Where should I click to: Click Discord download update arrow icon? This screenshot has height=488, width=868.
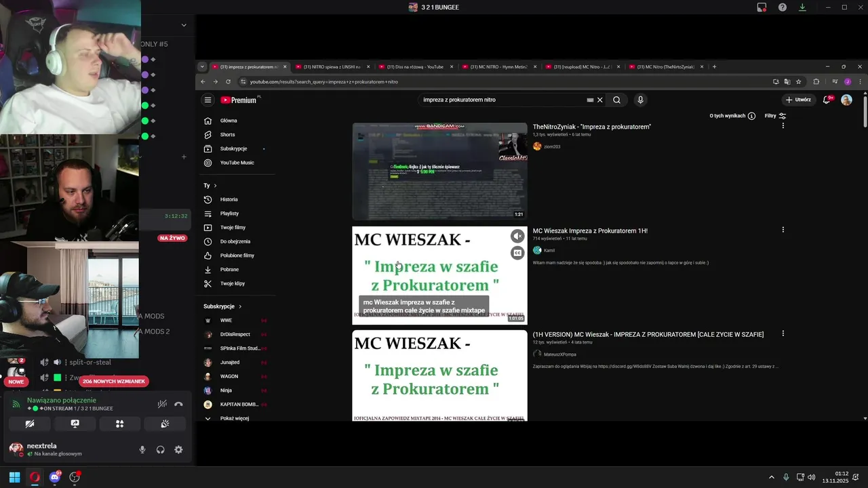[802, 7]
